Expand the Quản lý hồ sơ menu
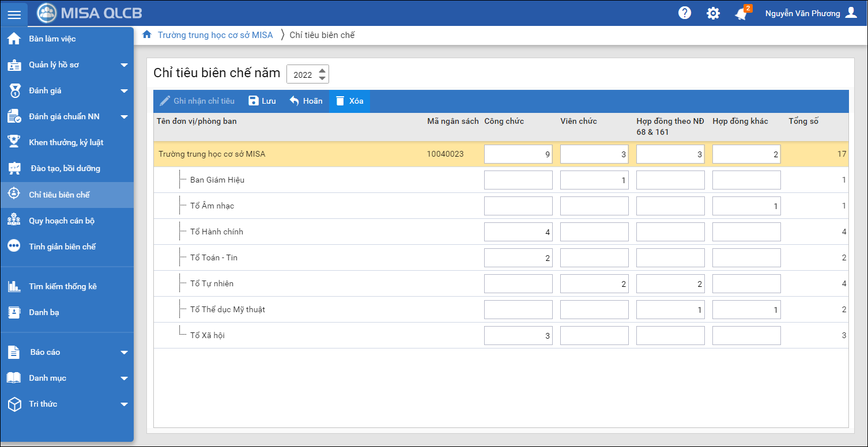Screen dimensions: 868x447 124,65
